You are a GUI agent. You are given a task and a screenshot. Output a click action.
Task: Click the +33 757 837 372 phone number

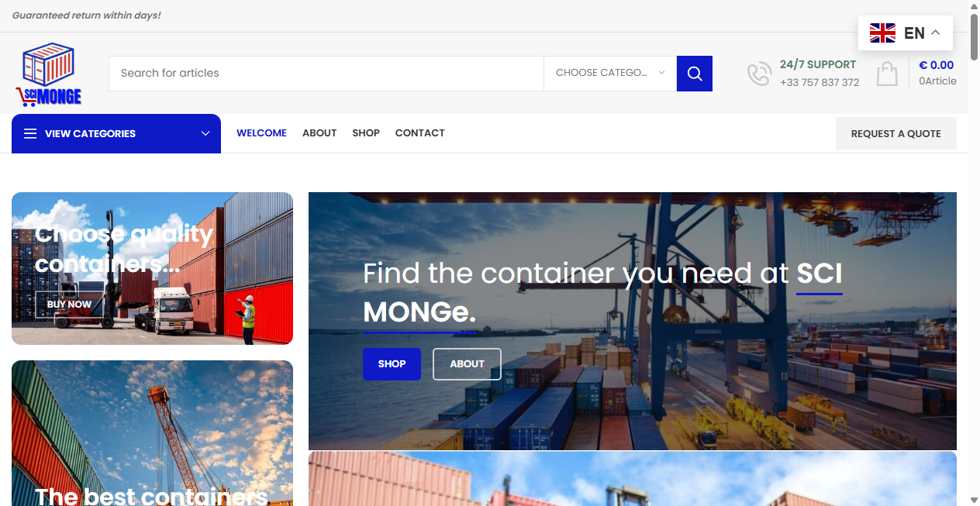820,82
